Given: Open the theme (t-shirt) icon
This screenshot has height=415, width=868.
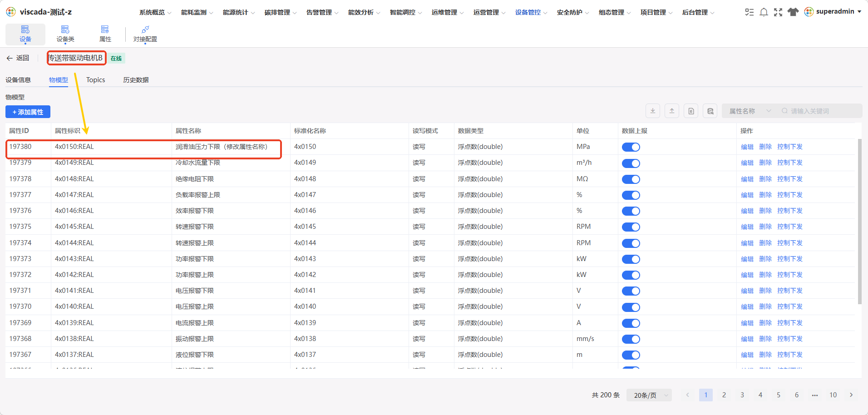Looking at the screenshot, I should click(793, 12).
